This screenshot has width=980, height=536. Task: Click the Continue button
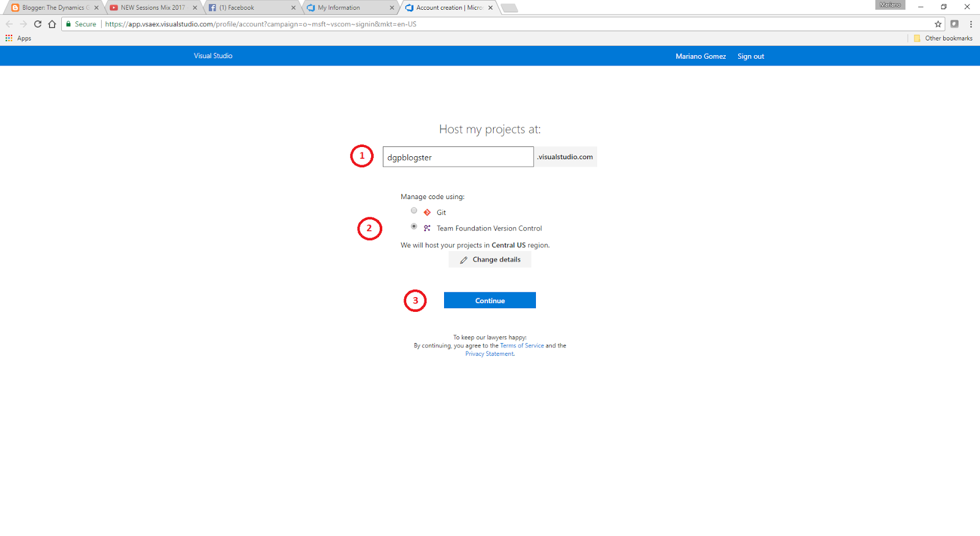tap(490, 300)
